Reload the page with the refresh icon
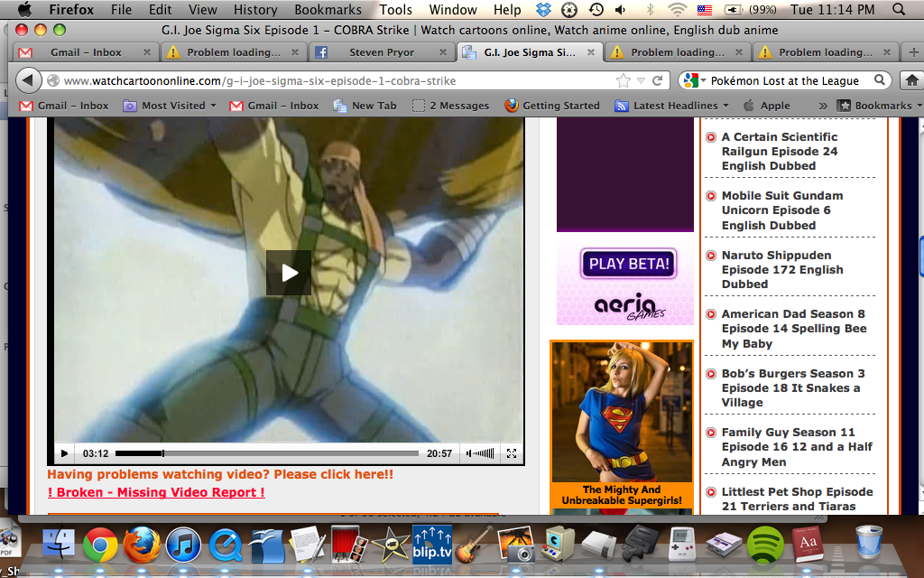 658,80
